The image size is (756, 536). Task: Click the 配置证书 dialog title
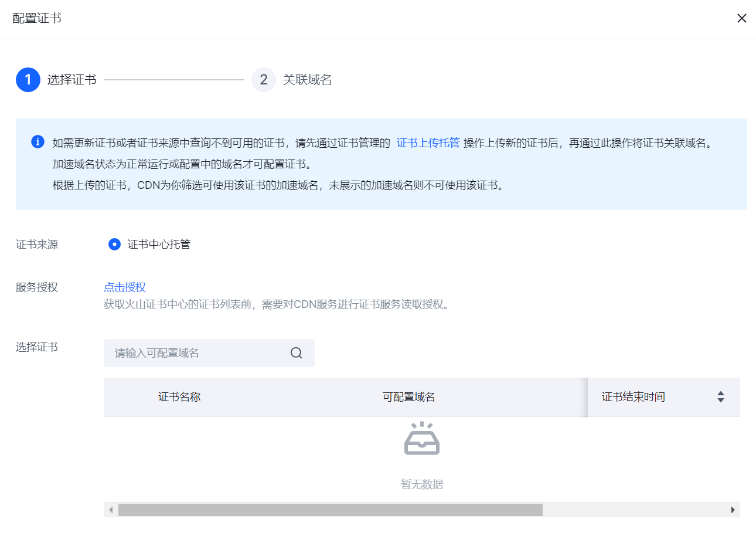37,18
